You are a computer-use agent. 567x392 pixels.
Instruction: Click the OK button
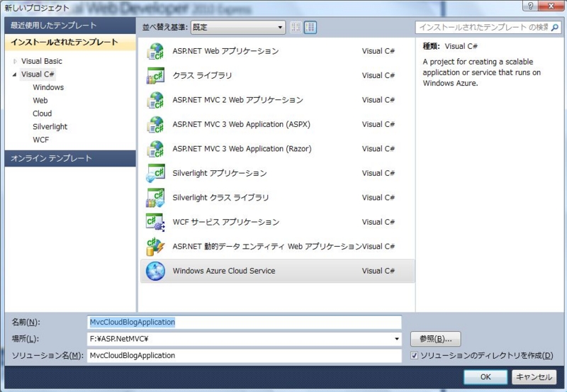pyautogui.click(x=485, y=377)
